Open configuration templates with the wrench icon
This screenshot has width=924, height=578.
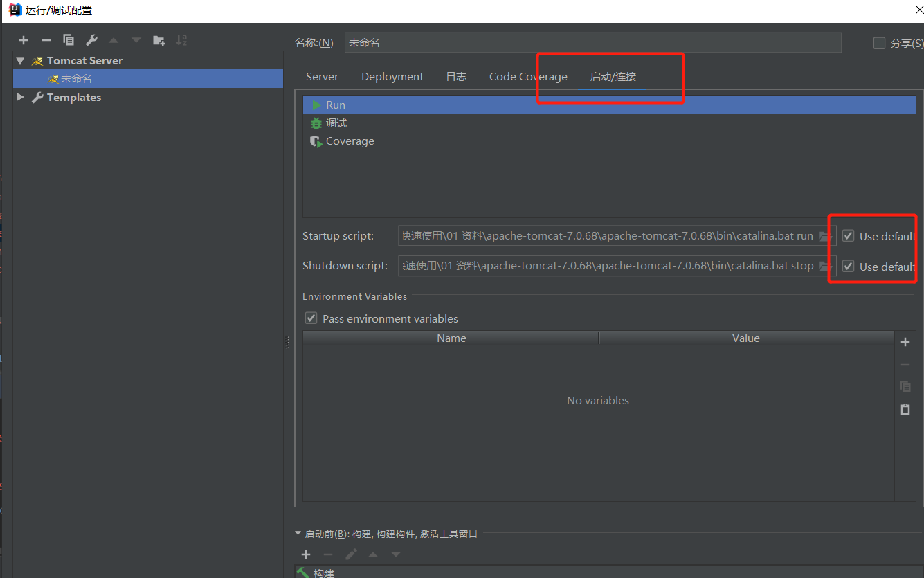[x=91, y=39]
